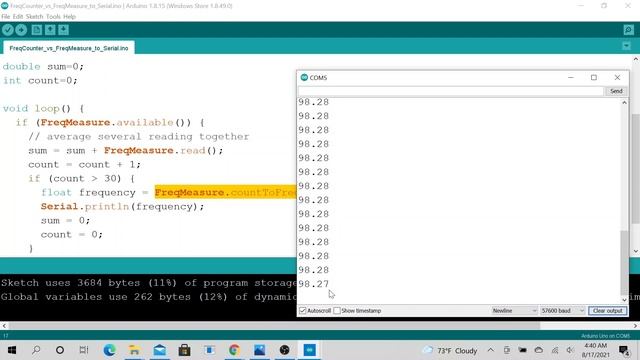Click the Send button in COM5
This screenshot has height=360, width=640.
[x=616, y=91]
